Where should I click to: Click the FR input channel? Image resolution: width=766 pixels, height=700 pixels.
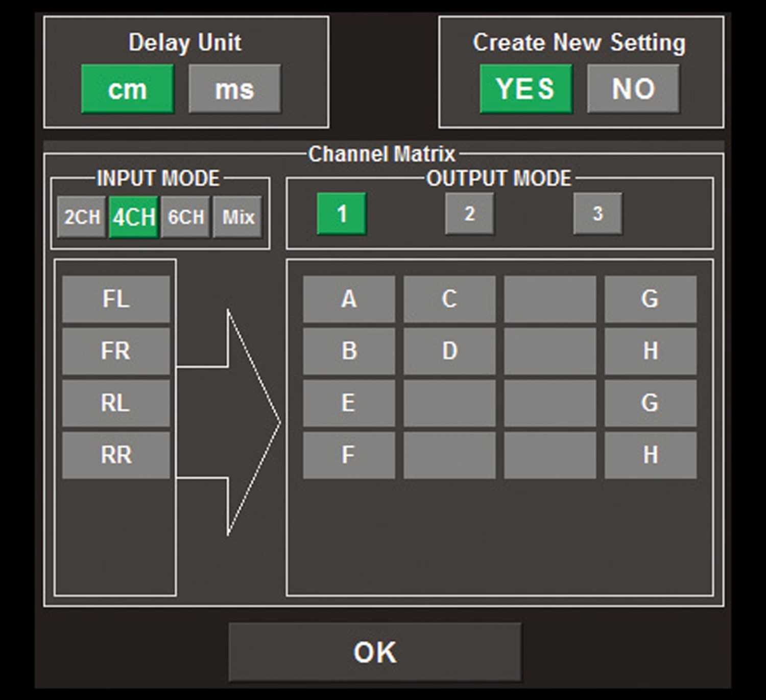[116, 351]
